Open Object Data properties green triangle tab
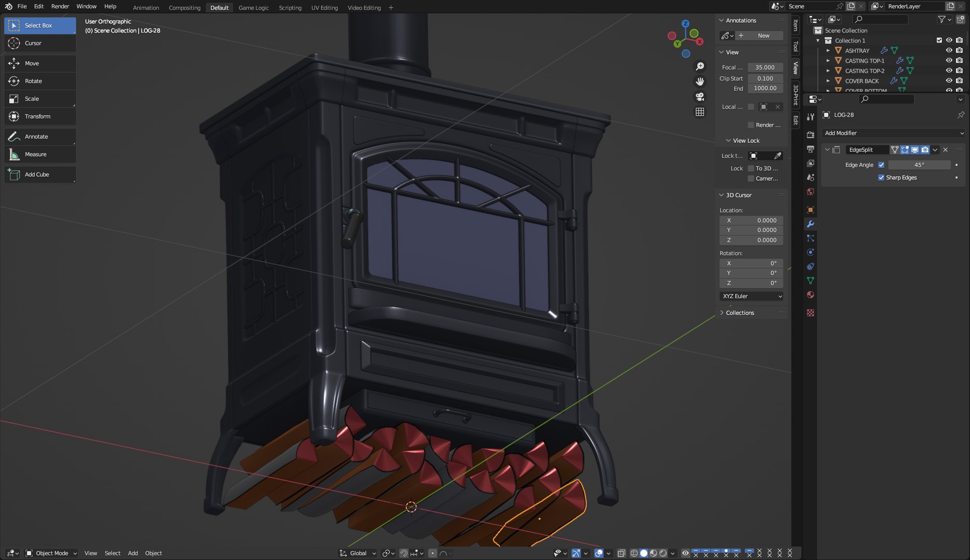 [810, 281]
